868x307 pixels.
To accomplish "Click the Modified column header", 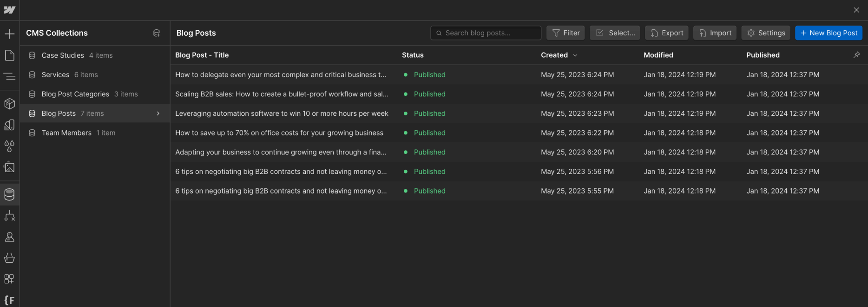I will click(x=658, y=55).
